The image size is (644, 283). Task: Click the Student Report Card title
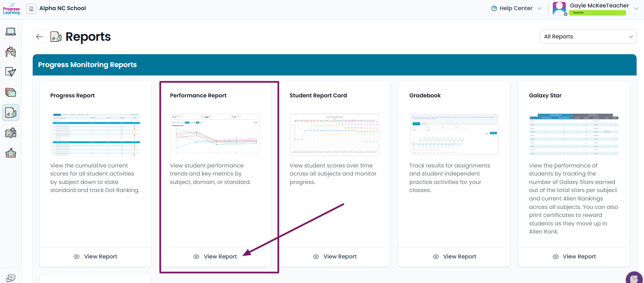[318, 96]
